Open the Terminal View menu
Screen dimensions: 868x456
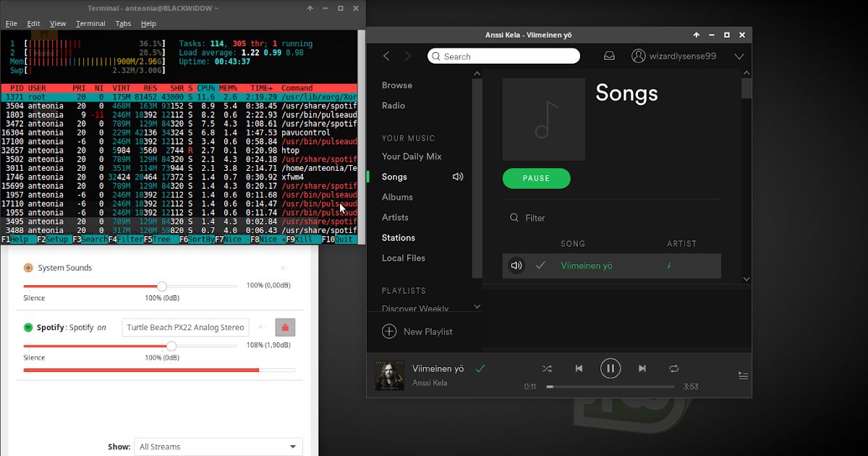point(58,23)
